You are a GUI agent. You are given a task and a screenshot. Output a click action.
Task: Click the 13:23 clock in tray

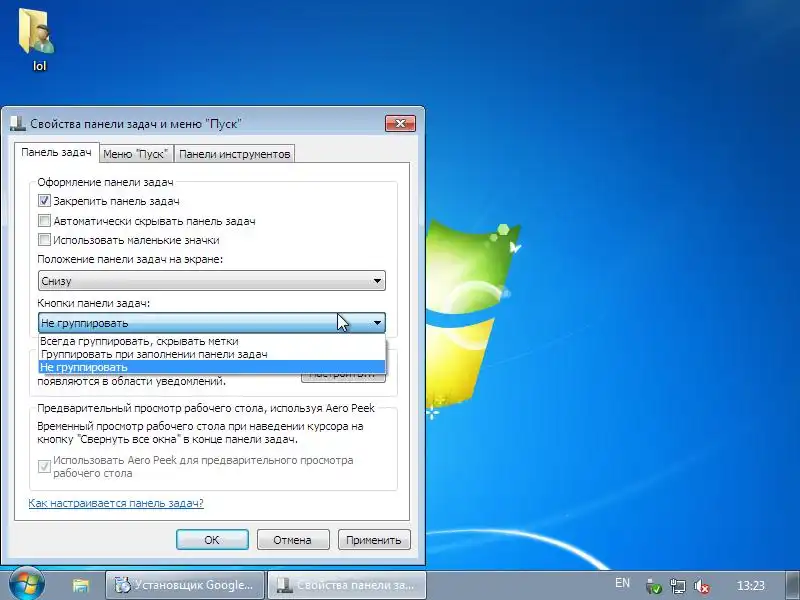pyautogui.click(x=751, y=585)
